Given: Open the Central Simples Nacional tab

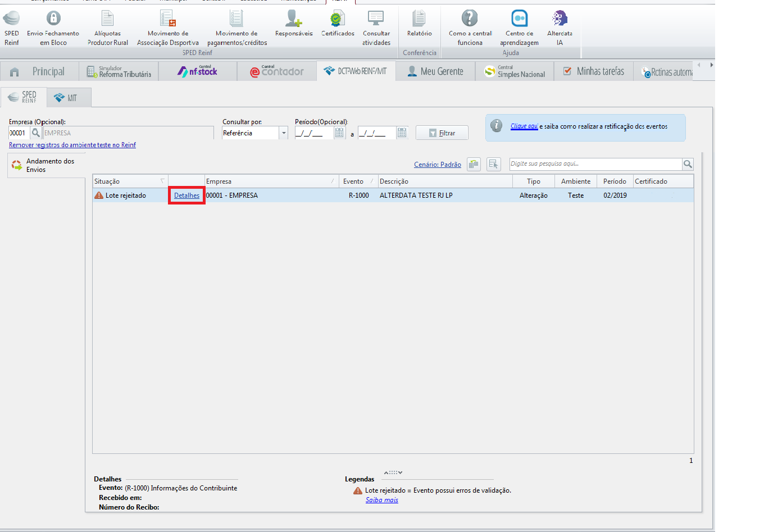Looking at the screenshot, I should coord(515,72).
